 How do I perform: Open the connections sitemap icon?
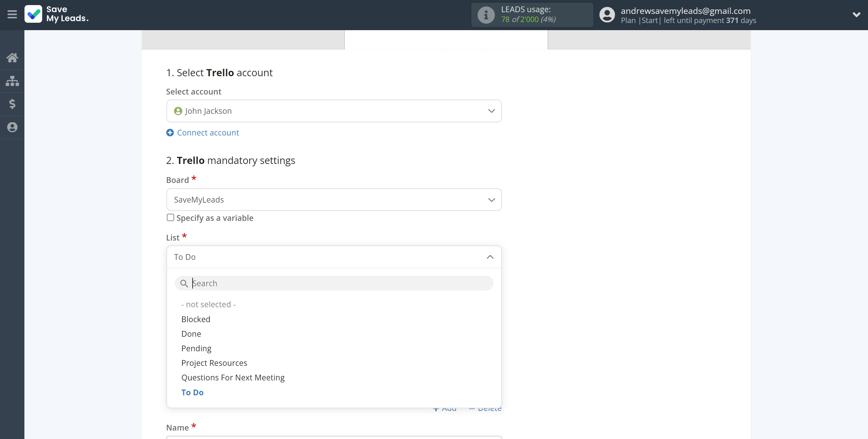[12, 81]
